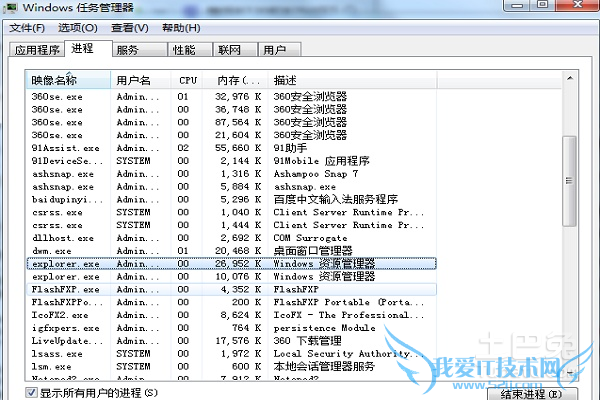Select the 360se.exe row with 87,564 K
This screenshot has height=400, width=600.
pyautogui.click(x=232, y=122)
